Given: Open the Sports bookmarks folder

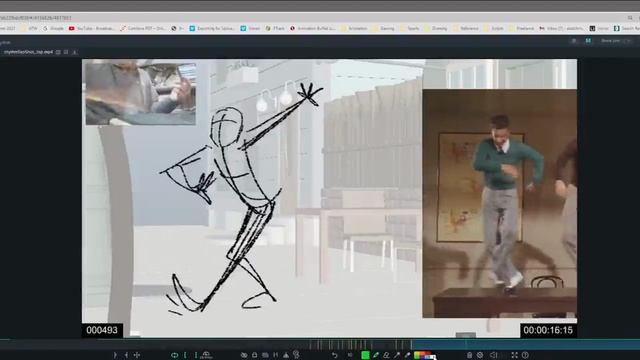Looking at the screenshot, I should pyautogui.click(x=410, y=29).
